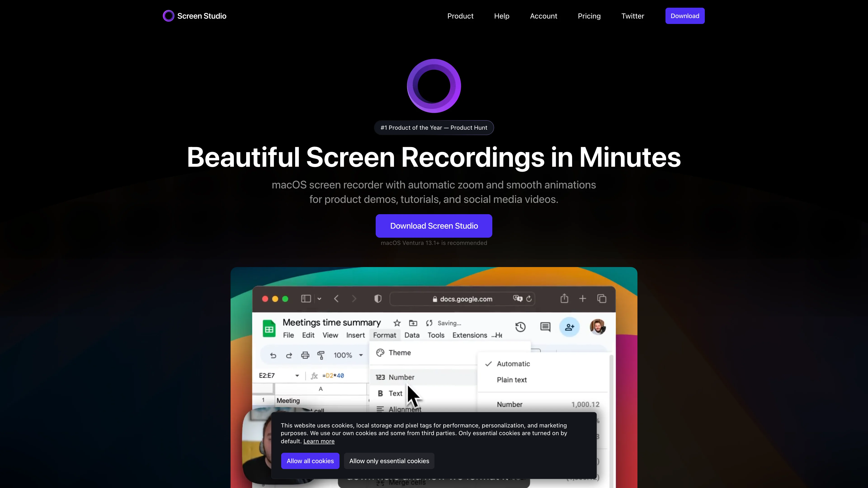
Task: Open the View menu in Sheets
Action: (x=330, y=335)
